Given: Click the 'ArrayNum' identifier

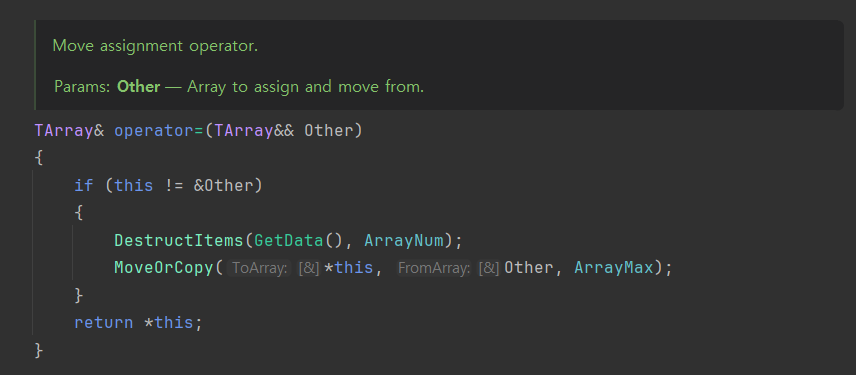Looking at the screenshot, I should [x=405, y=240].
